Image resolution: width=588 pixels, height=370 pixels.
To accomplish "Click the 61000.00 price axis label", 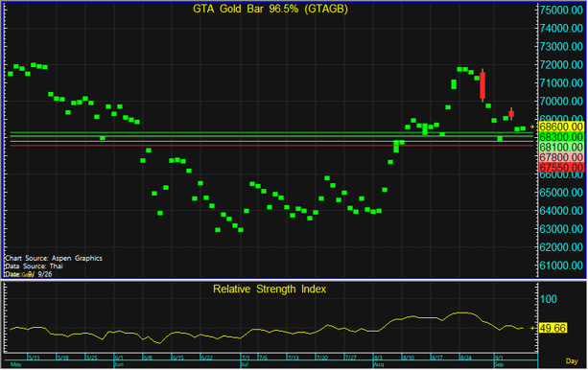I will point(561,266).
